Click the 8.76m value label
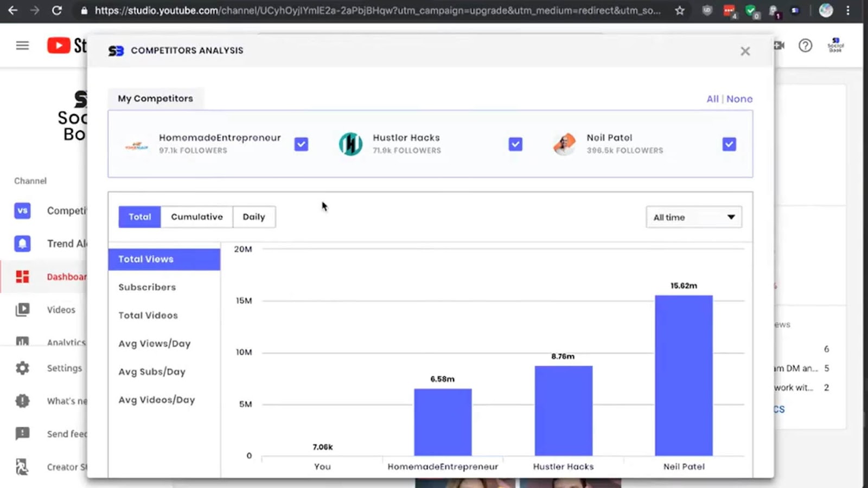The width and height of the screenshot is (868, 488). tap(563, 356)
